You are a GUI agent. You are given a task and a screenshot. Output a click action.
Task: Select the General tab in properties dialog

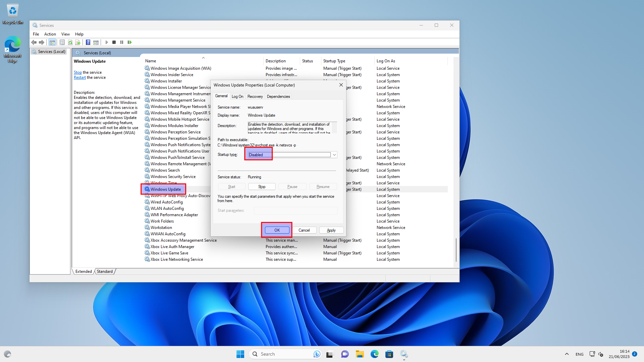pos(221,96)
